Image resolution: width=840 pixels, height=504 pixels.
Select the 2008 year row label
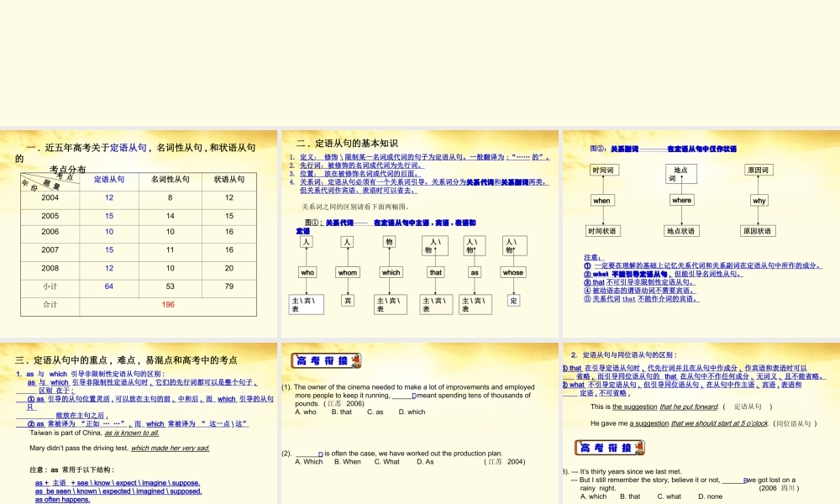50,268
